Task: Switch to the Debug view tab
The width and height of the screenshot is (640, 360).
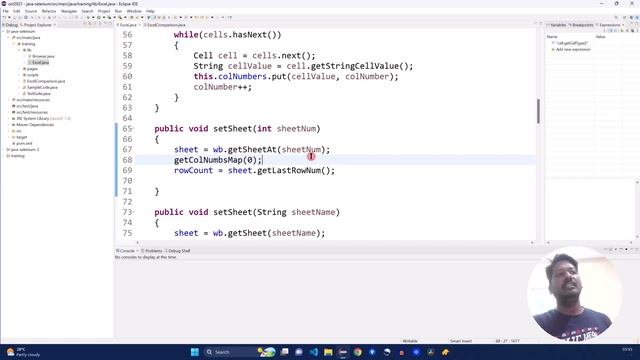Action: 10,25
